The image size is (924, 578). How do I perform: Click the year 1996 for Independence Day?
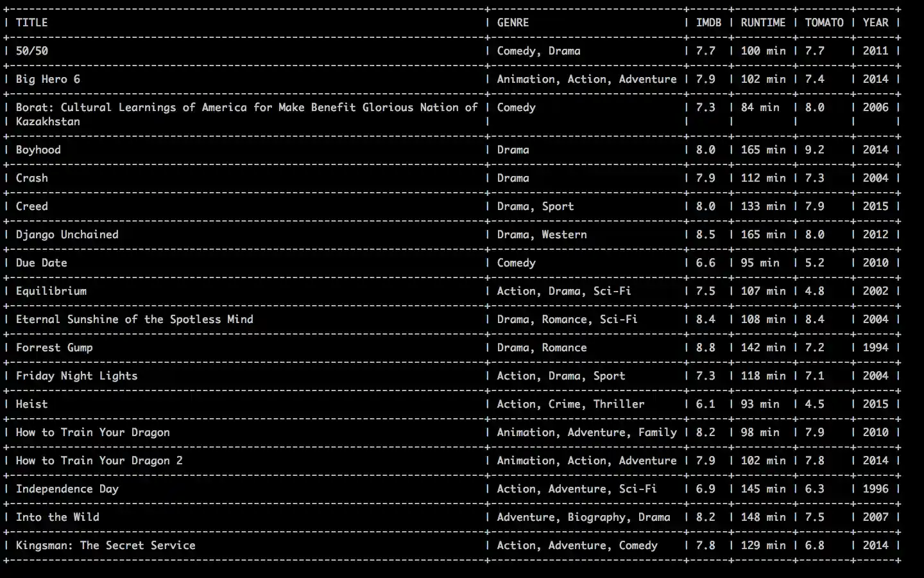coord(875,489)
